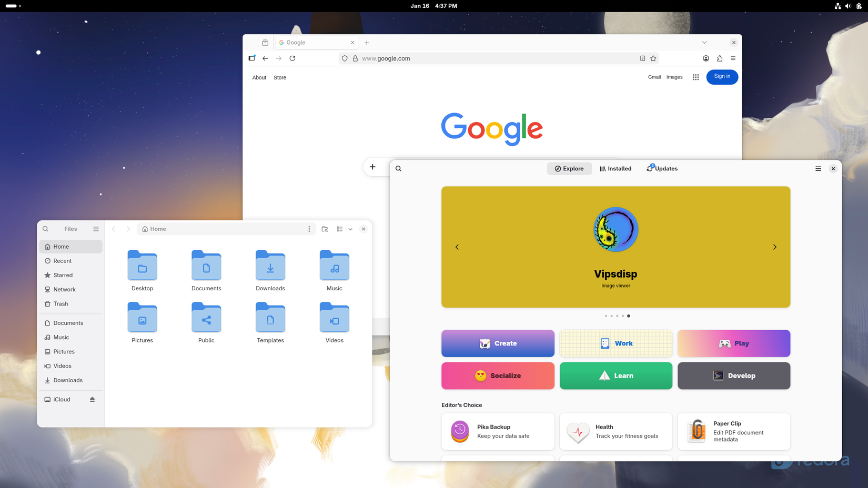Image resolution: width=868 pixels, height=488 pixels.
Task: Open the Socialize category in Software
Action: coord(498,376)
